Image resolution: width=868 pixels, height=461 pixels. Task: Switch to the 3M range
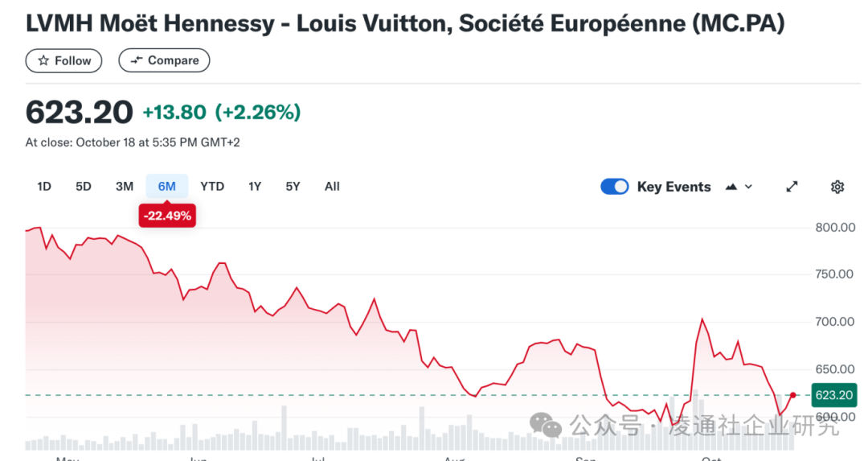click(125, 187)
